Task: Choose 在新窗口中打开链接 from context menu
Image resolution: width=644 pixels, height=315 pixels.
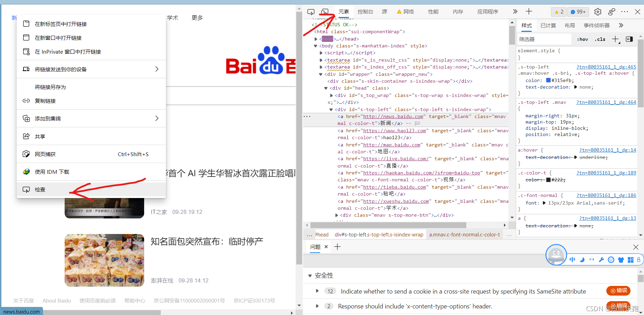Action: tap(91, 38)
